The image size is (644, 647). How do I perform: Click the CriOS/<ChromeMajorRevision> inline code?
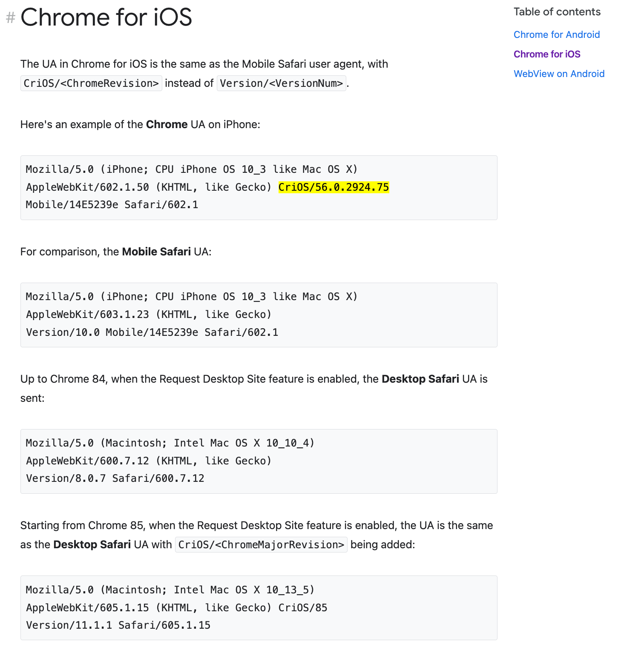point(261,544)
